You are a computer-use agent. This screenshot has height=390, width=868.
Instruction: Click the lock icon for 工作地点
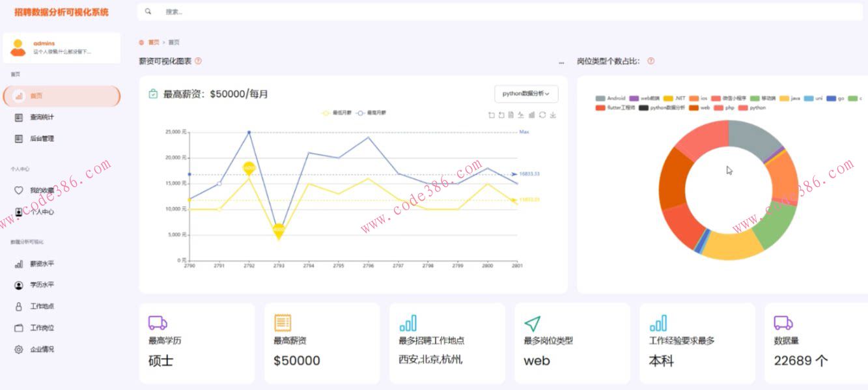(19, 306)
